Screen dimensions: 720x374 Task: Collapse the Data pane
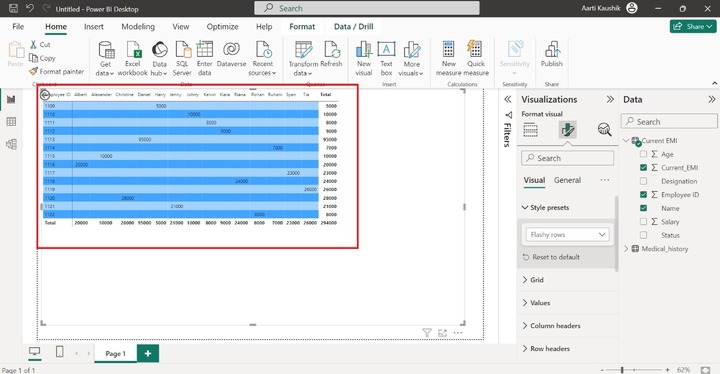coord(711,99)
